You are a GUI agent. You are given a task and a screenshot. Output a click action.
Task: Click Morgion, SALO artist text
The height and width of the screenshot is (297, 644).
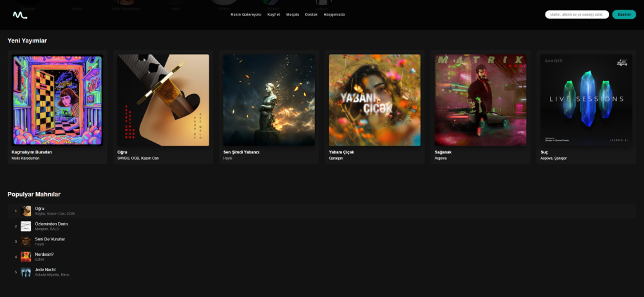47,229
